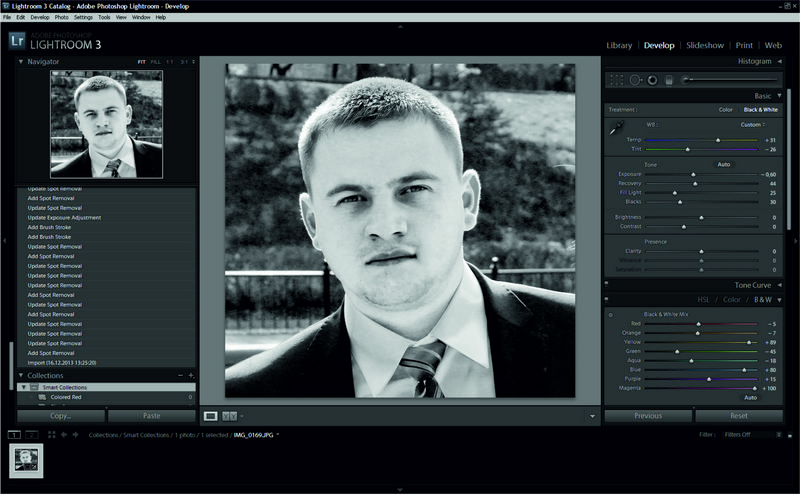Select the Crop Overlay tool

coord(617,79)
